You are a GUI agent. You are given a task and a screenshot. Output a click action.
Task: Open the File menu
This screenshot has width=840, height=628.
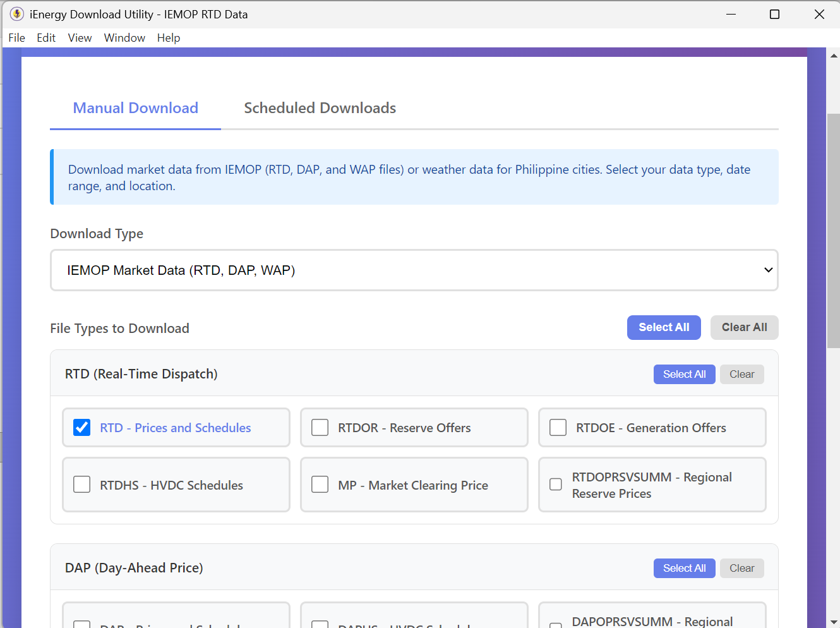pos(17,38)
